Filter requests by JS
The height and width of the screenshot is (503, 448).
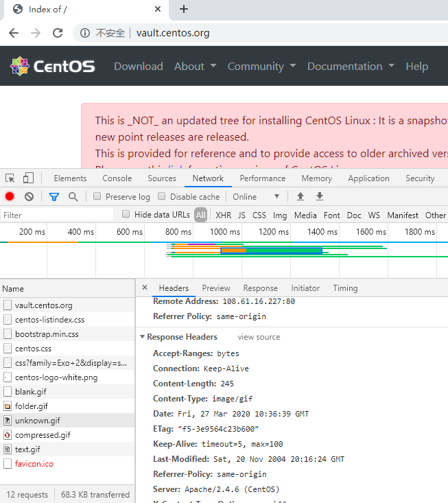241,215
